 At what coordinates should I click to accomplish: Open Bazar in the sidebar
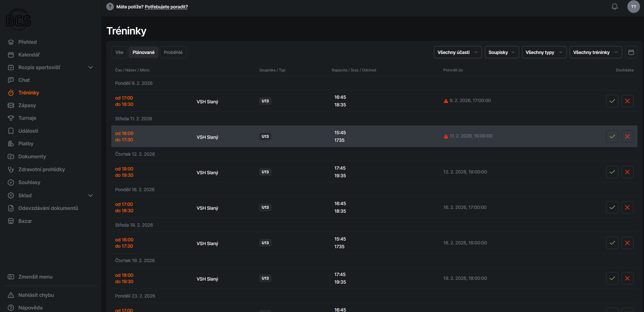(25, 221)
